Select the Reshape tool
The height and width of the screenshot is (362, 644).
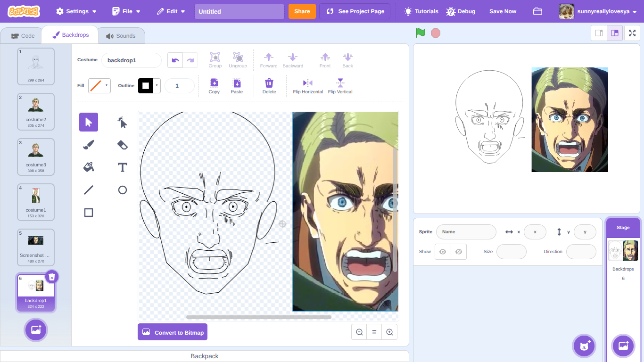[x=123, y=122]
